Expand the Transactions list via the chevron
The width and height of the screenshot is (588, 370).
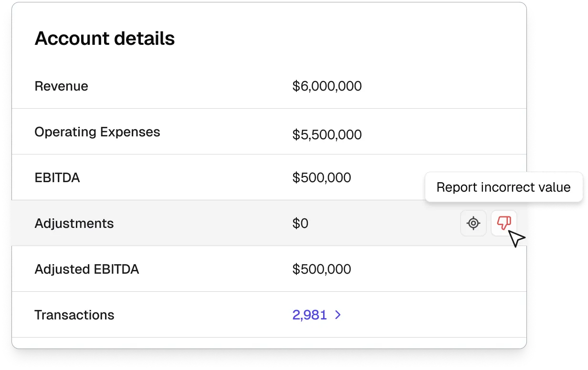click(338, 315)
